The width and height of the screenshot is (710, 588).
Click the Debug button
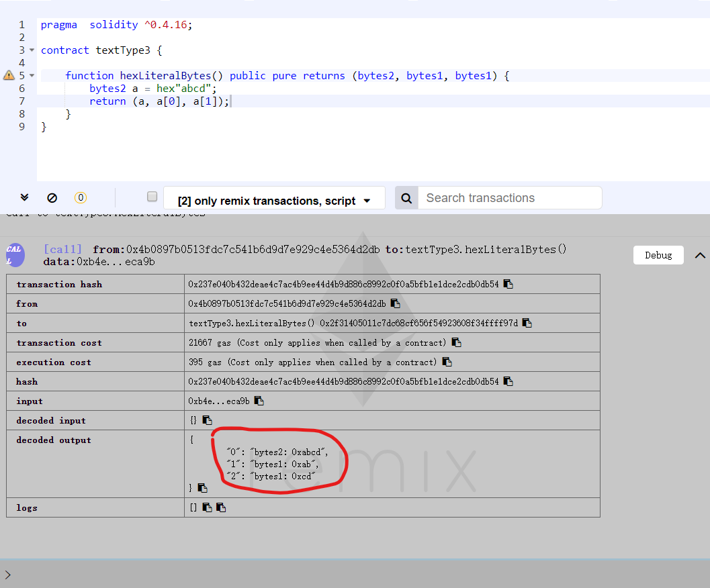pyautogui.click(x=658, y=255)
